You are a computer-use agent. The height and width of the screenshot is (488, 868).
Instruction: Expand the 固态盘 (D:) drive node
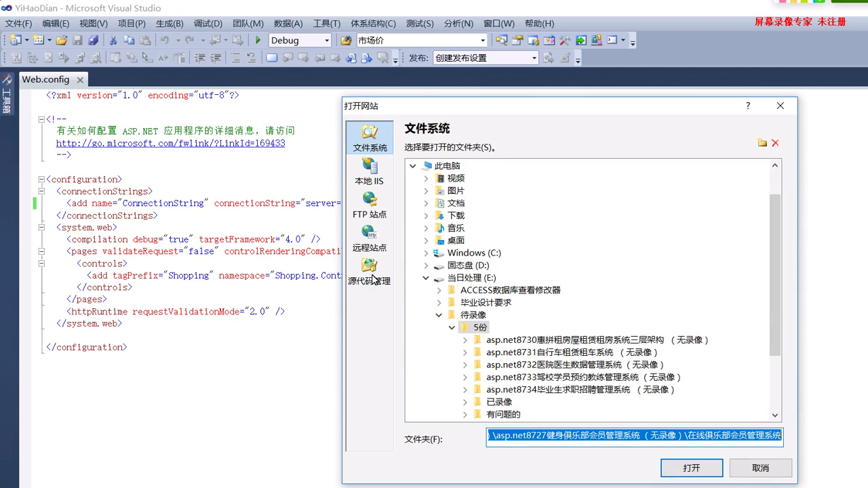tap(426, 265)
